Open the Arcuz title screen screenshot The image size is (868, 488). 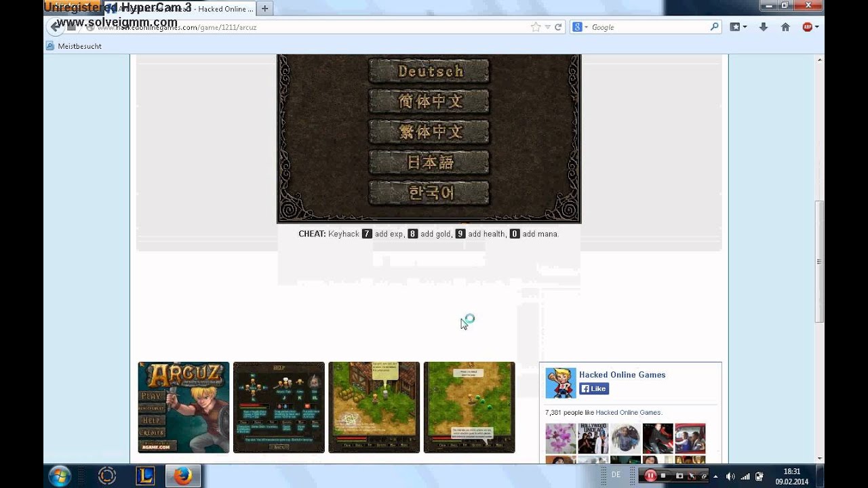pos(184,407)
